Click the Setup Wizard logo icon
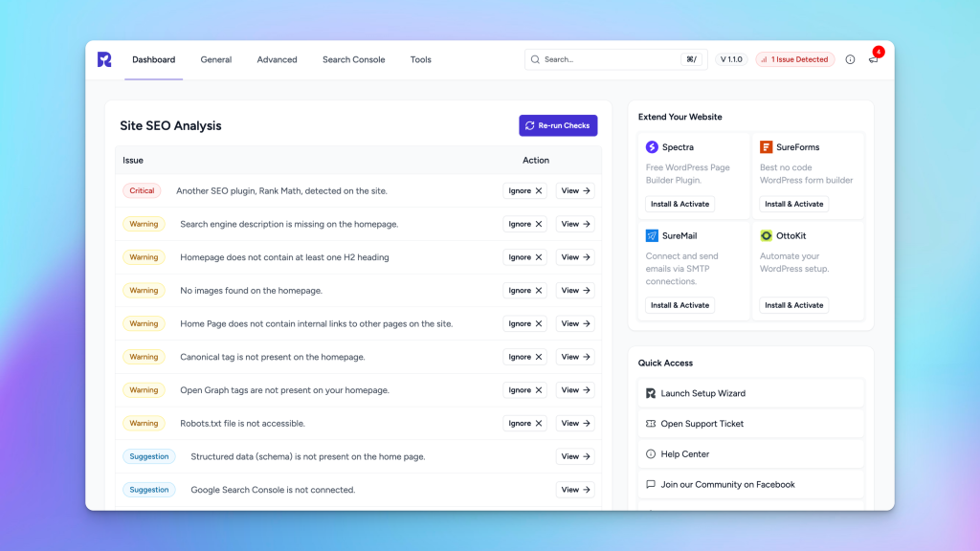The width and height of the screenshot is (980, 551). (651, 393)
